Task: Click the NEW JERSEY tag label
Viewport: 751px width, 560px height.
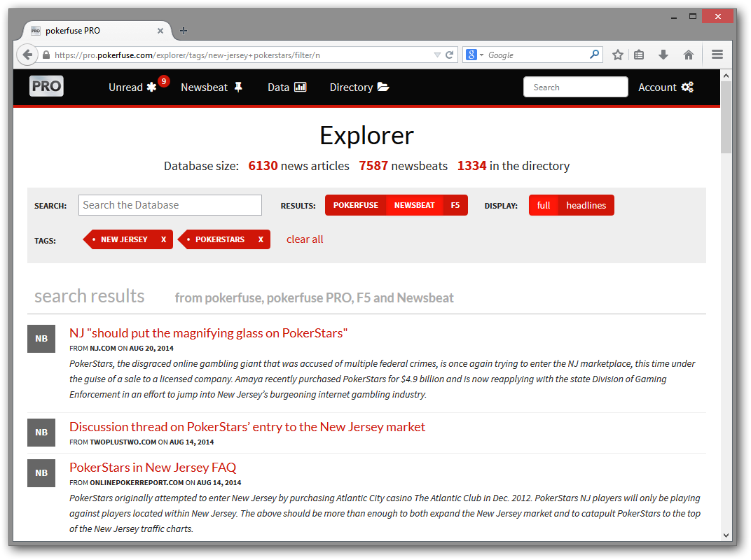Action: click(124, 239)
